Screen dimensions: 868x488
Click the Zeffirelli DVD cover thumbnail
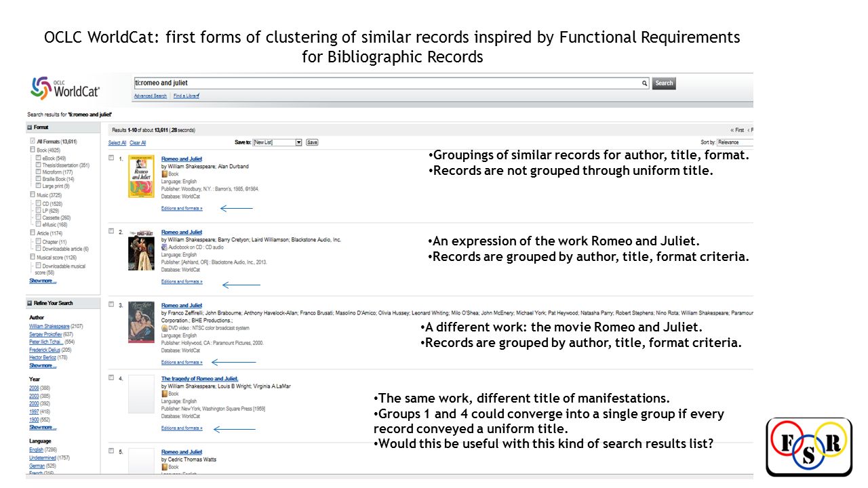(x=141, y=322)
